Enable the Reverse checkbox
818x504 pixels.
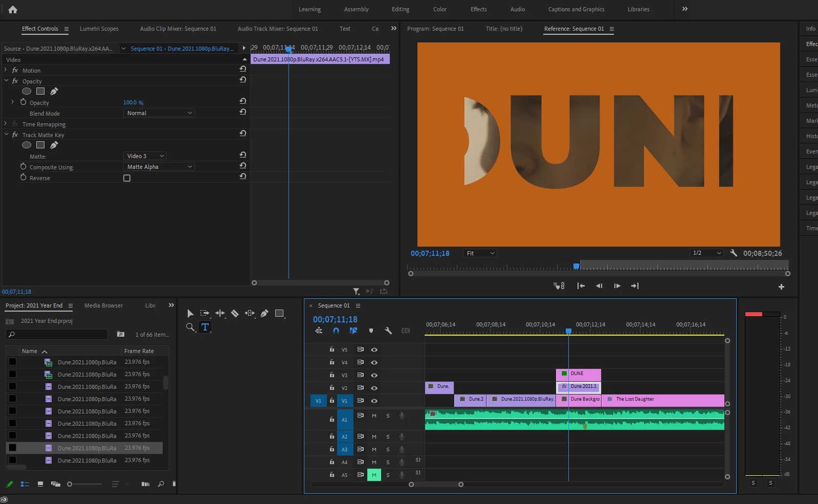pyautogui.click(x=127, y=178)
